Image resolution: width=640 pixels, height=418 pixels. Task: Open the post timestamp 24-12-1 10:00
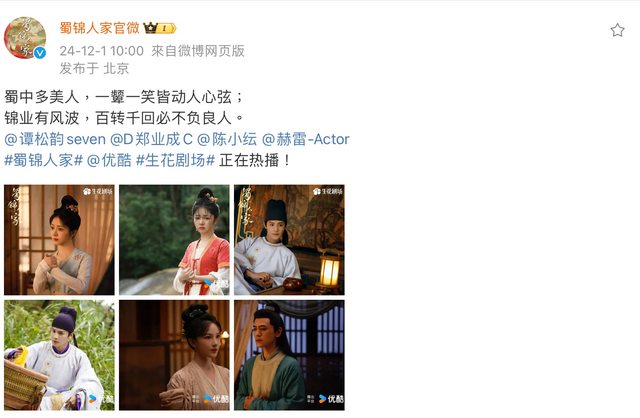point(102,51)
